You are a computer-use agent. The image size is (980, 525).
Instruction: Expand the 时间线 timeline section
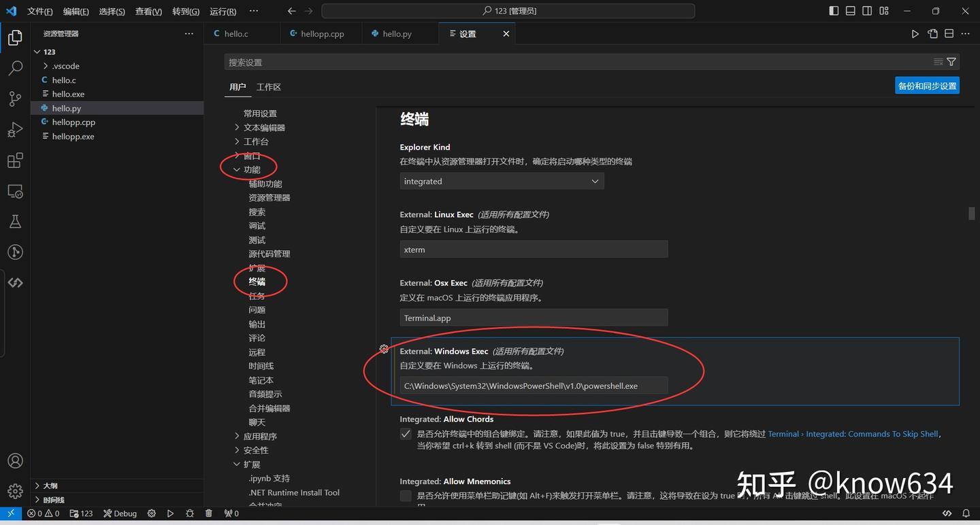117,500
